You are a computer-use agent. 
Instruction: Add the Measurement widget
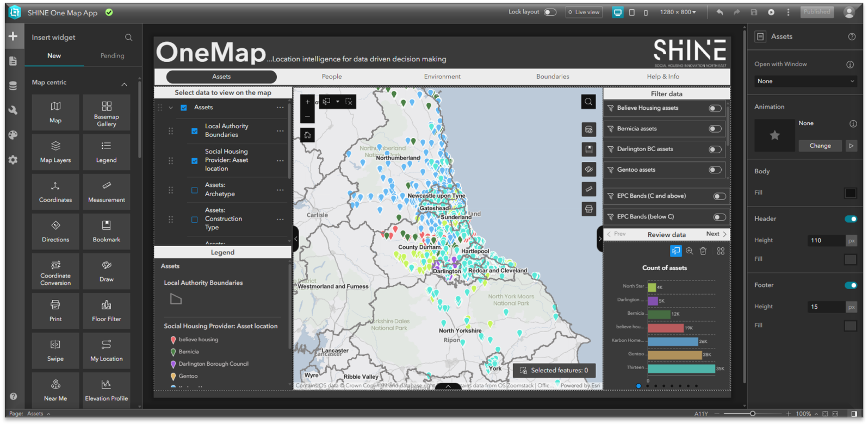click(107, 192)
